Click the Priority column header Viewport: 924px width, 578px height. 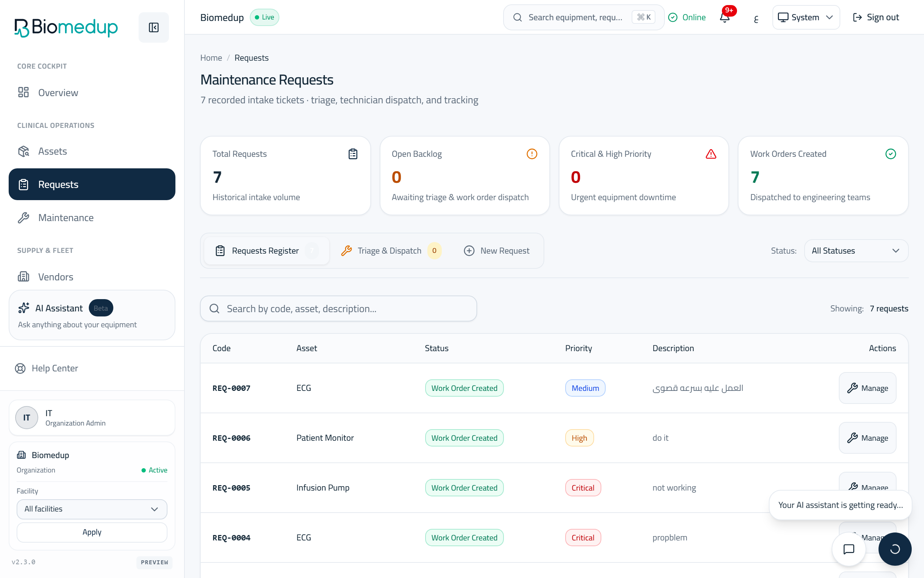(x=579, y=348)
